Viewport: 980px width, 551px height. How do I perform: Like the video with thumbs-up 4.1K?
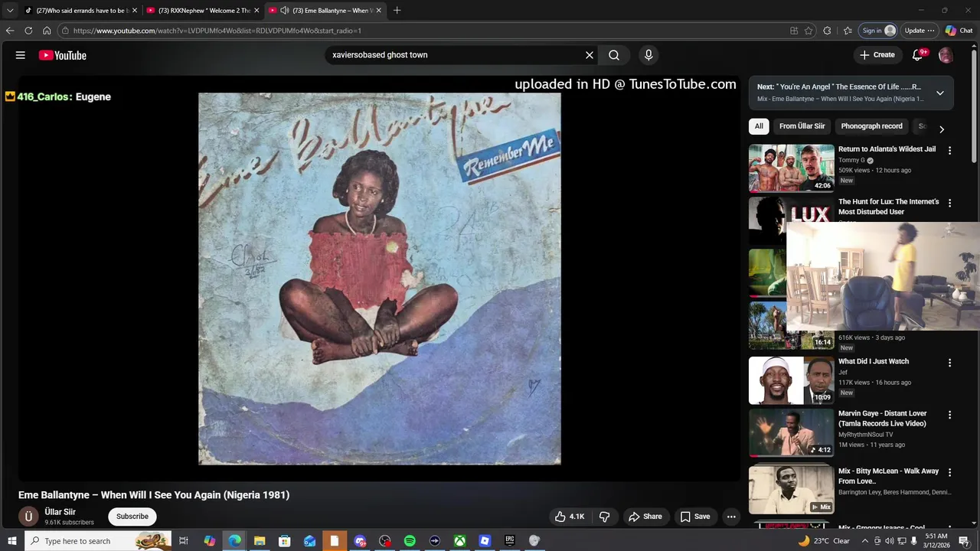(x=570, y=517)
